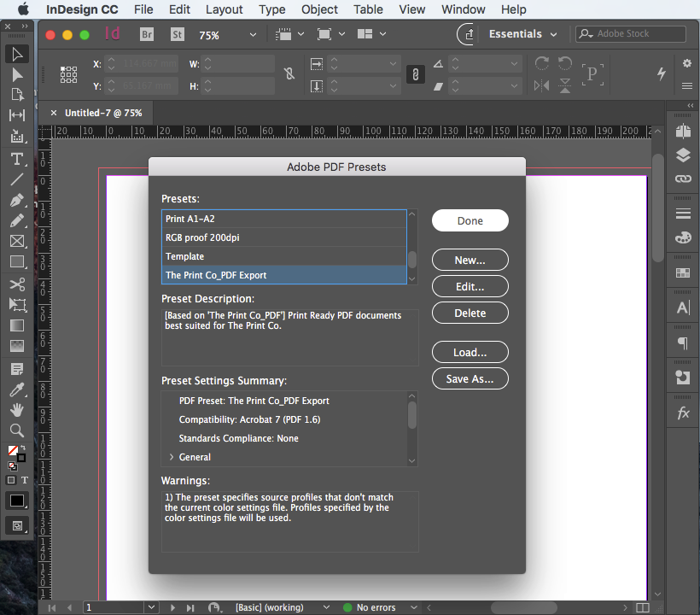Open Adobe Stock via St icon
The width and height of the screenshot is (700, 615).
[178, 34]
